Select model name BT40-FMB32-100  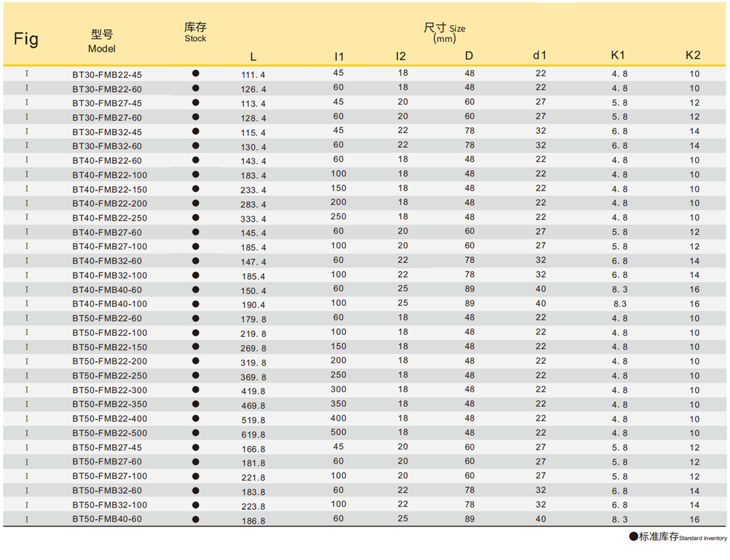coord(109,276)
